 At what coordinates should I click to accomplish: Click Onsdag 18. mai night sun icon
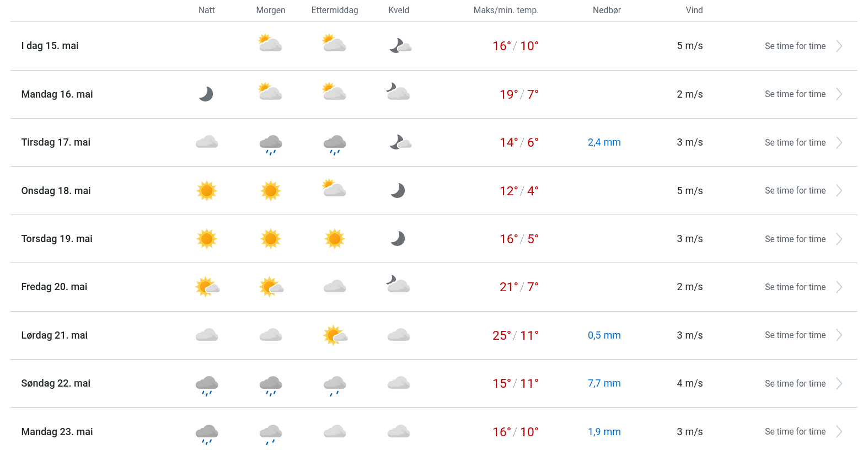coord(207,191)
